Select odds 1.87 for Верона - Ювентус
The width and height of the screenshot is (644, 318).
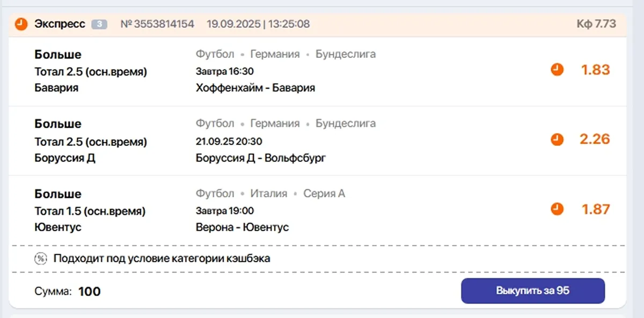pyautogui.click(x=596, y=209)
